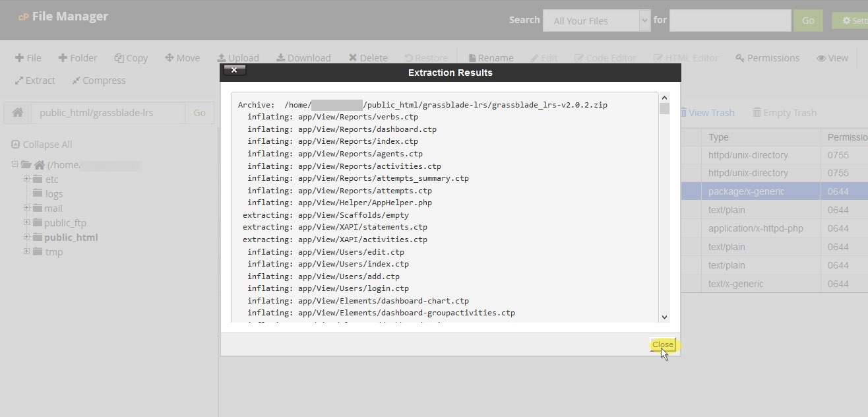Click scroll up arrow in extraction log
Image resolution: width=868 pixels, height=417 pixels.
tap(664, 98)
